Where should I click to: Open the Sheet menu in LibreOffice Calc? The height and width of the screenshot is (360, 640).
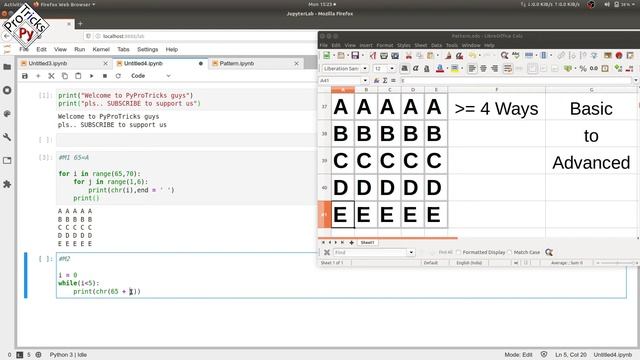coord(420,45)
